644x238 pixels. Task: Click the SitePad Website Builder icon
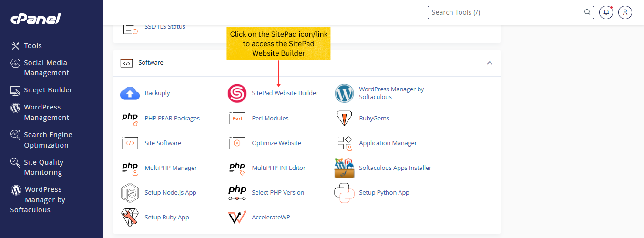(x=237, y=93)
